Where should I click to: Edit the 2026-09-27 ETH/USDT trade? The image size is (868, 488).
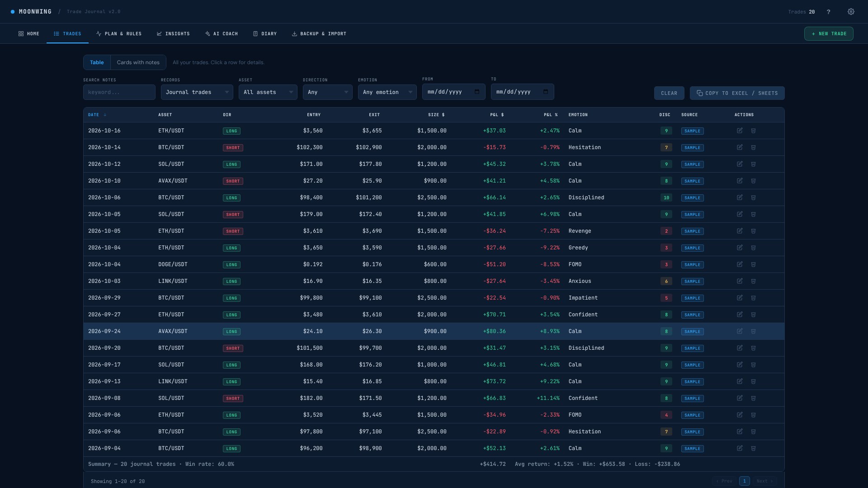[740, 314]
